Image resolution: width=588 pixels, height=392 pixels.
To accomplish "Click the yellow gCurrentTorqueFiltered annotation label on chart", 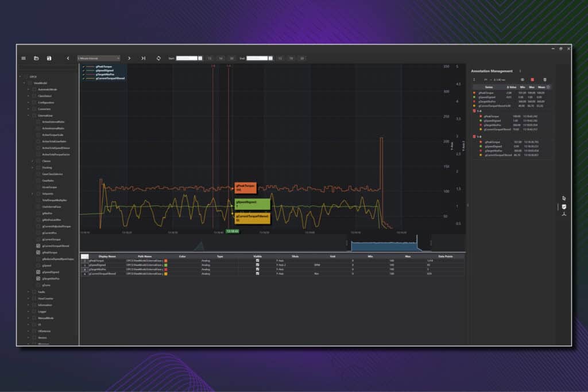I will 253,219.
